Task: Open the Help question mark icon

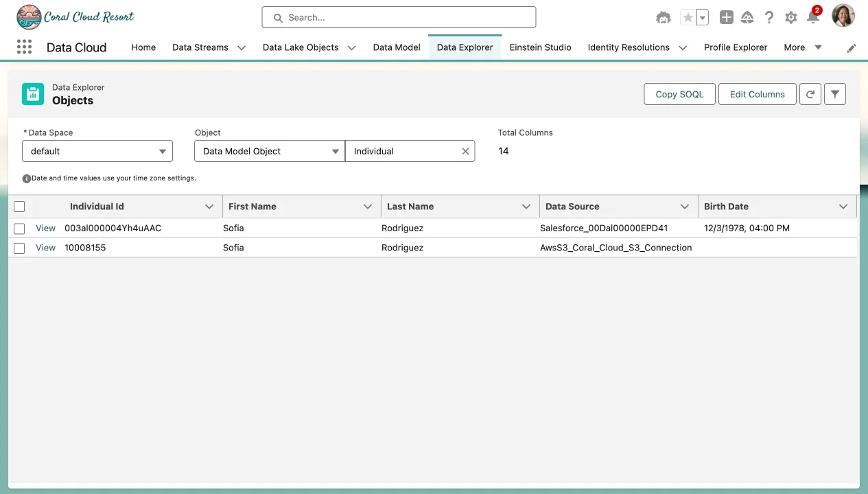Action: [x=769, y=18]
